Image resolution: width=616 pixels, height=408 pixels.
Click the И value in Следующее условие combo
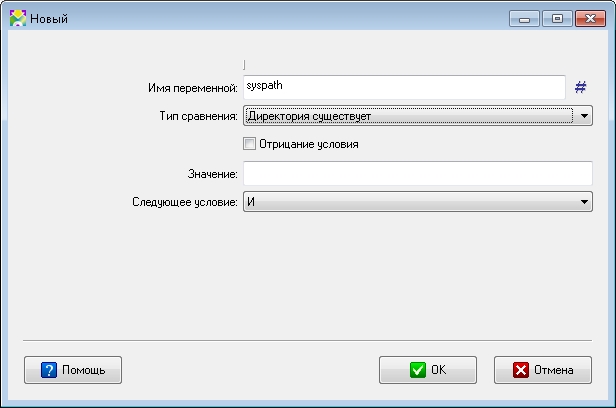click(x=251, y=202)
